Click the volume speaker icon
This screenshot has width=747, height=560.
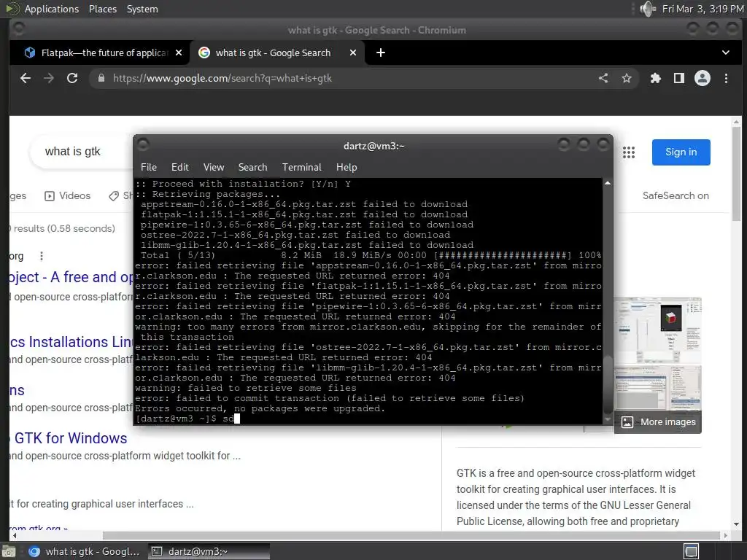pos(648,9)
